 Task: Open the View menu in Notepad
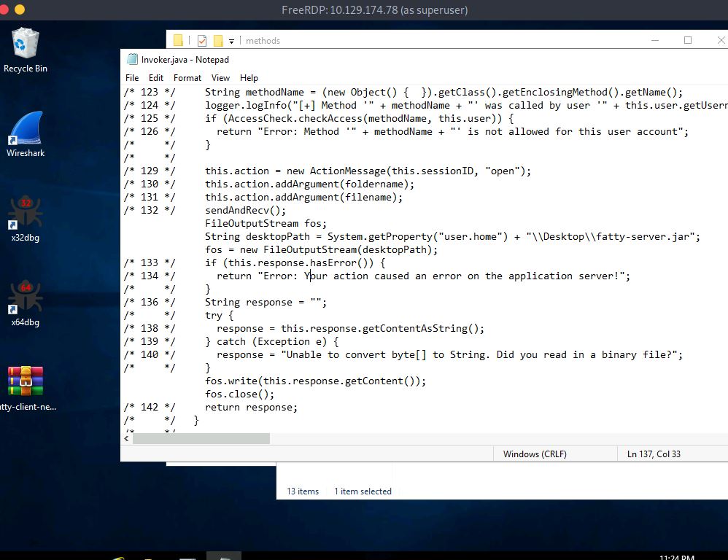[x=220, y=78]
